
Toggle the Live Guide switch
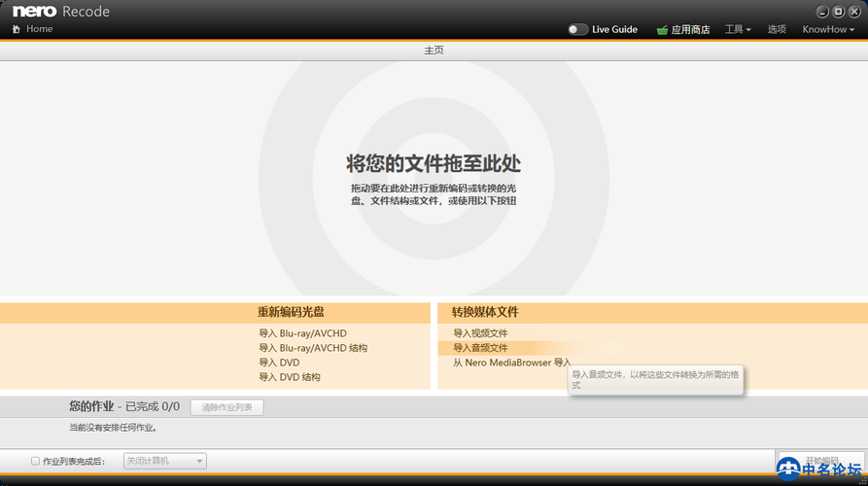coord(578,29)
